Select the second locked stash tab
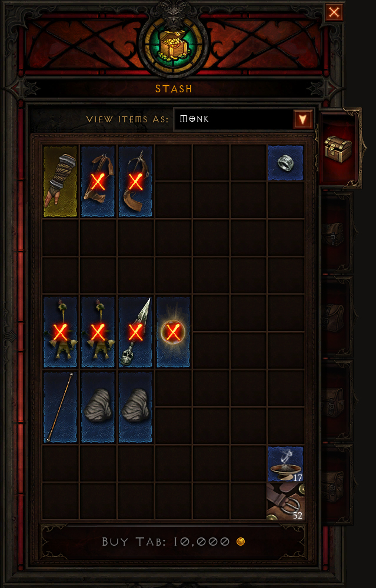Screen dimensions: 376x588 point(336,317)
